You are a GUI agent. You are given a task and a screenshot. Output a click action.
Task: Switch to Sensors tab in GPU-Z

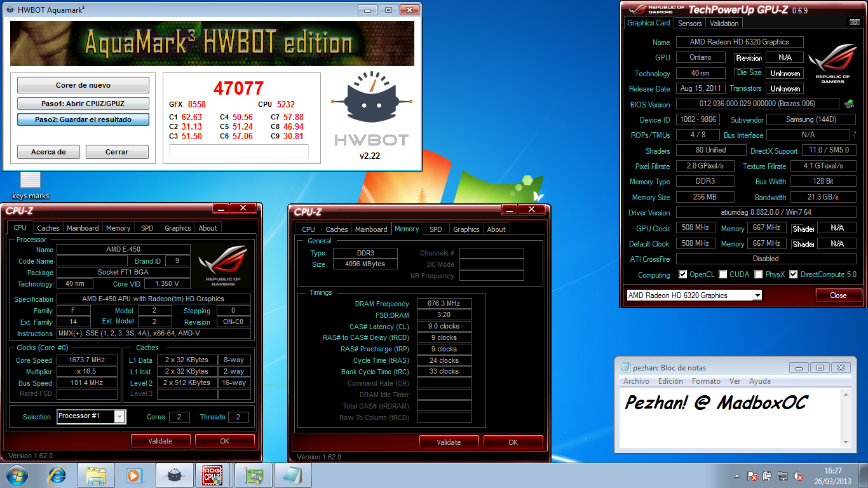(x=689, y=23)
